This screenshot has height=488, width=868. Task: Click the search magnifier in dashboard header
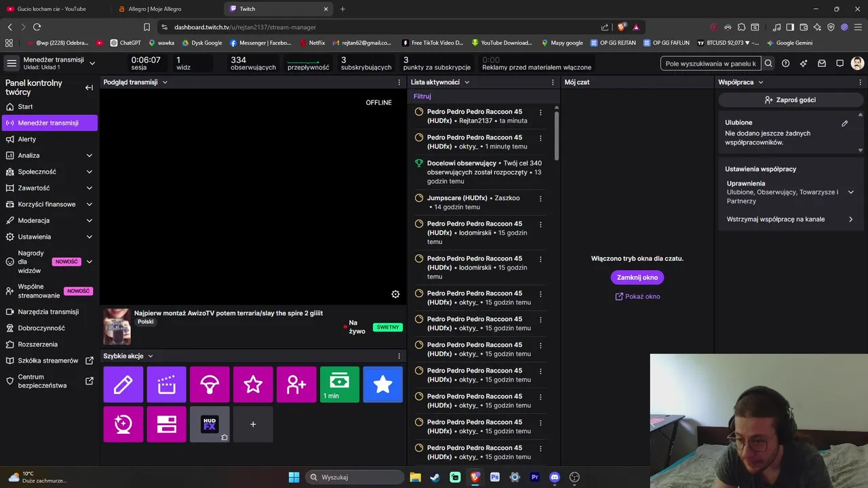coord(768,63)
